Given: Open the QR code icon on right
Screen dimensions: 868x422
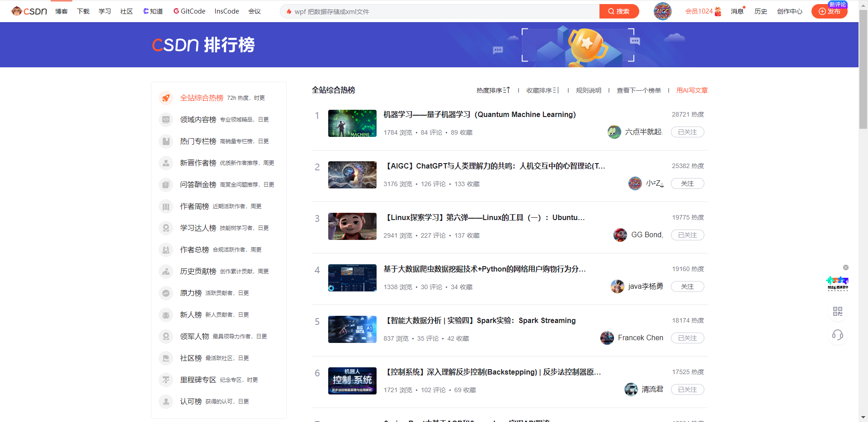Looking at the screenshot, I should pos(837,311).
